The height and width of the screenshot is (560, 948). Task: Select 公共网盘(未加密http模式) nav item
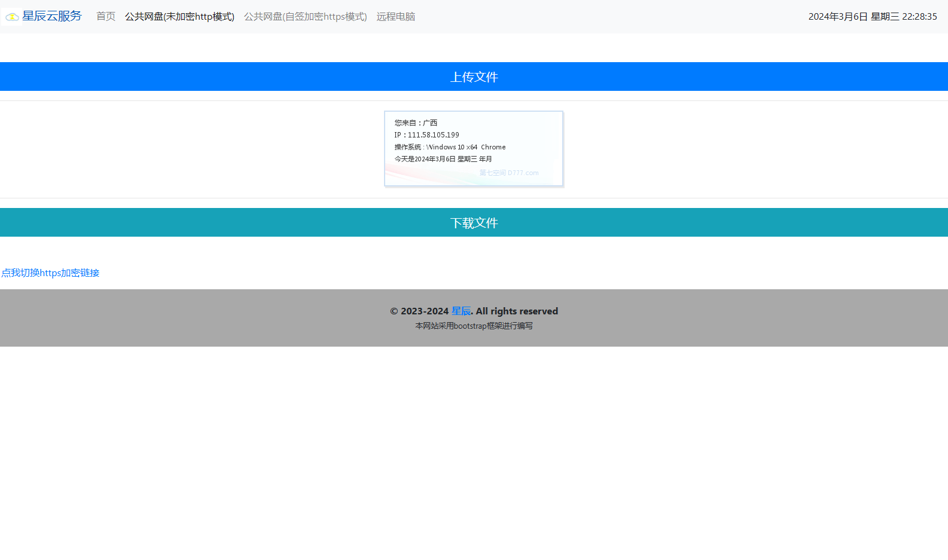point(179,17)
